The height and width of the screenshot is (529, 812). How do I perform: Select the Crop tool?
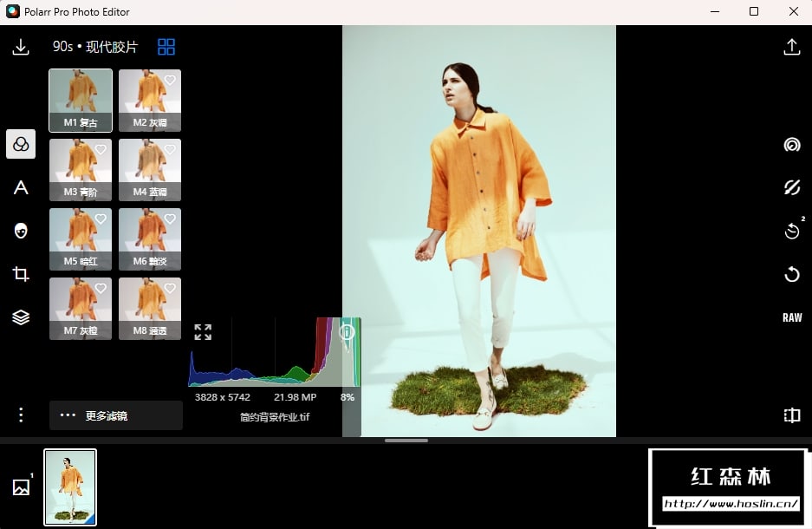pos(21,274)
